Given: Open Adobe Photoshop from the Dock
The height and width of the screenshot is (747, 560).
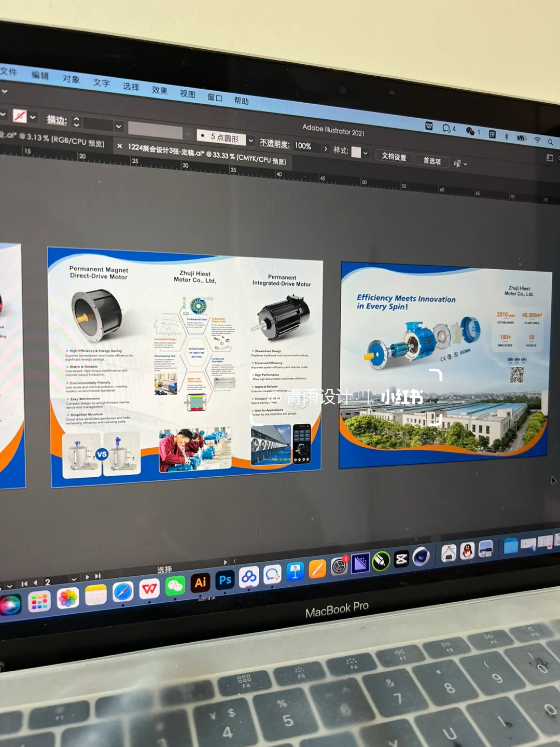Looking at the screenshot, I should (x=225, y=579).
